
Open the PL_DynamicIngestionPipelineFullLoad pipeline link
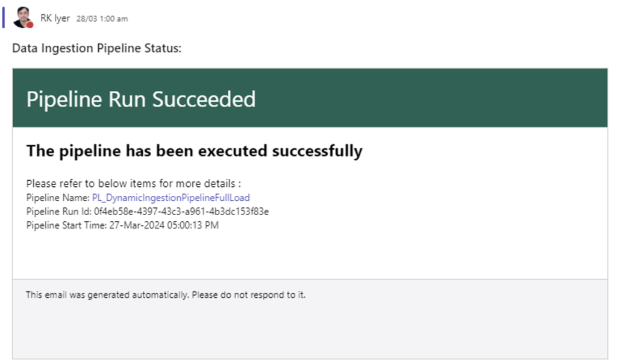[x=171, y=198]
